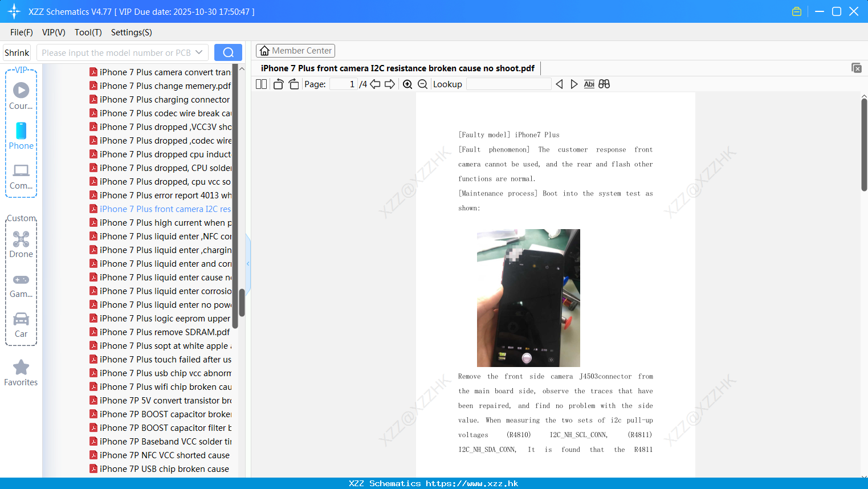Image resolution: width=868 pixels, height=489 pixels.
Task: Click the file list scrollbar thumb
Action: pos(242,303)
